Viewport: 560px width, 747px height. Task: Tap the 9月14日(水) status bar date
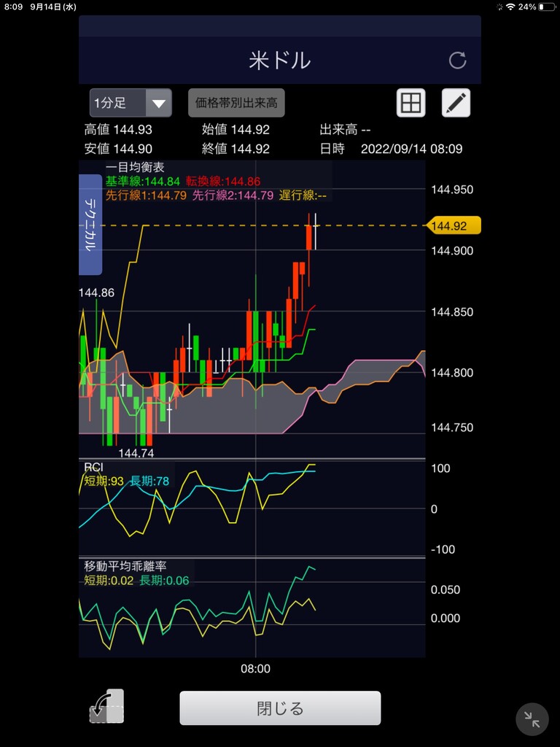[x=52, y=7]
